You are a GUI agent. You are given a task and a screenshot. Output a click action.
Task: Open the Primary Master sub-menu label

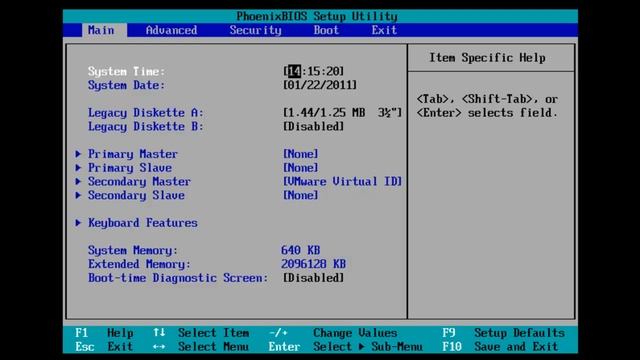[133, 154]
